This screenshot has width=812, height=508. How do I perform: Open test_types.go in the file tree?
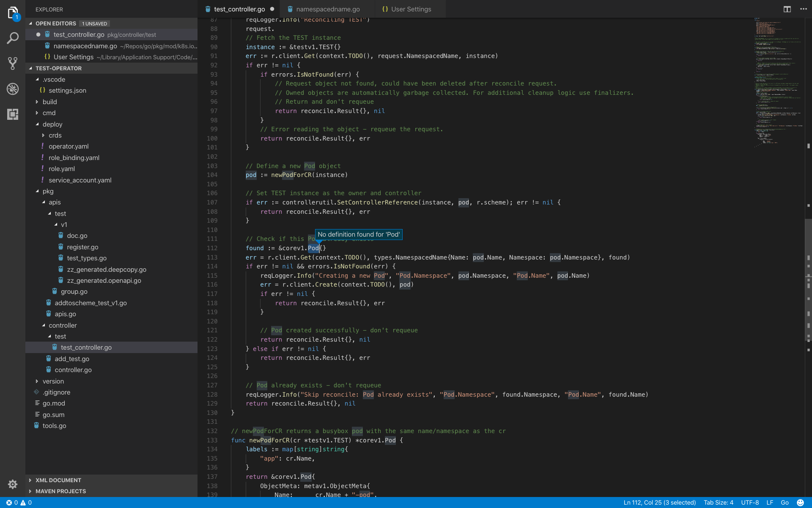(86, 258)
